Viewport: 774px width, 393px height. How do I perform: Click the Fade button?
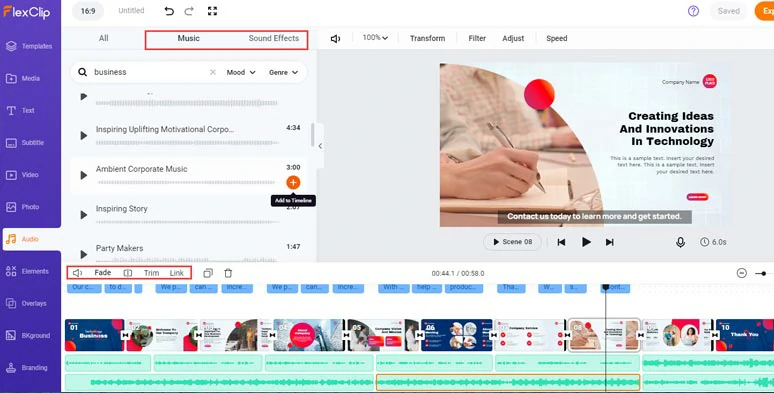(103, 273)
